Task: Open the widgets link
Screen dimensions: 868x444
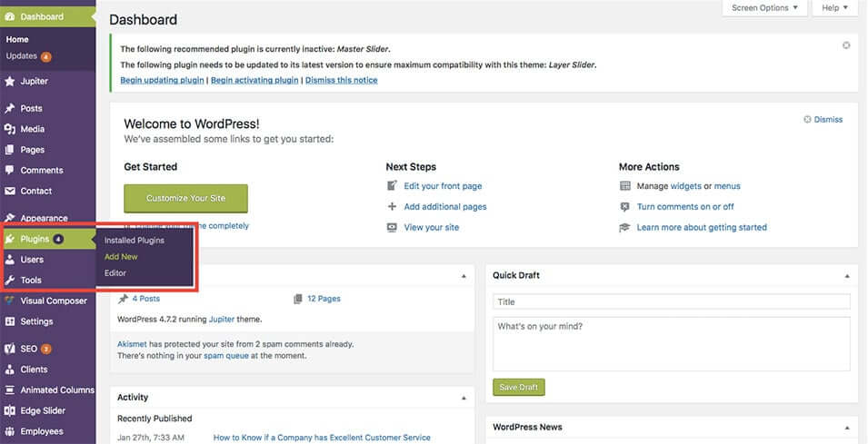Action: pyautogui.click(x=686, y=186)
